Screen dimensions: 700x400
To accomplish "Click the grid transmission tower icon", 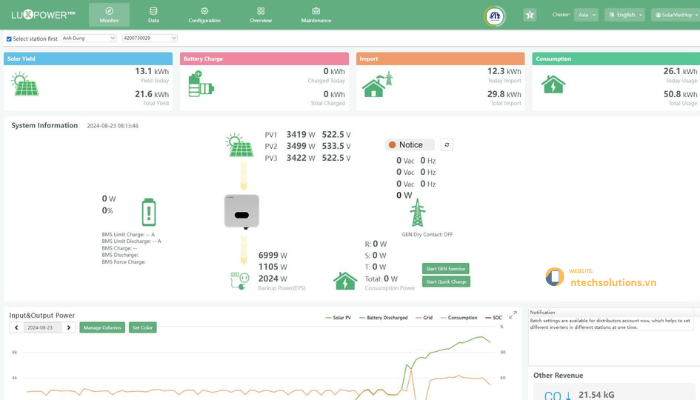I will [414, 212].
